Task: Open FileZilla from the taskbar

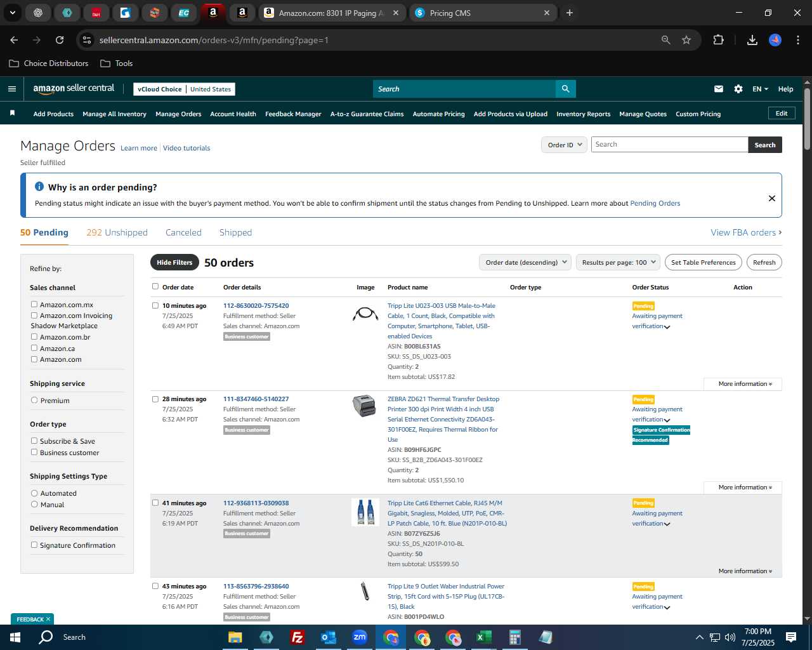Action: tap(297, 637)
